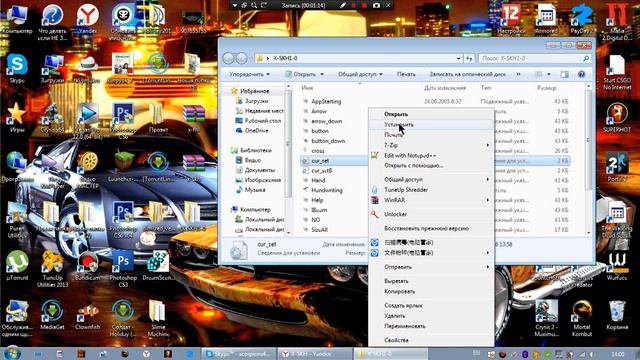Open the Игры star desktop icon

(16, 118)
